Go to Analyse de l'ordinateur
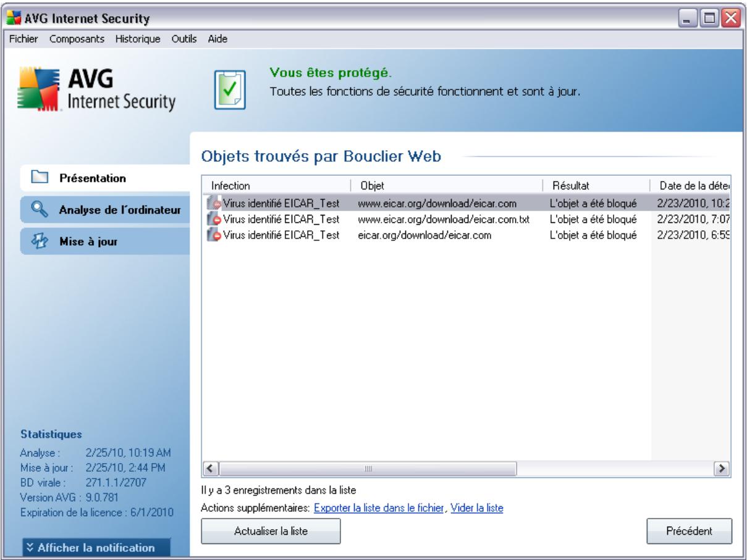 click(105, 209)
